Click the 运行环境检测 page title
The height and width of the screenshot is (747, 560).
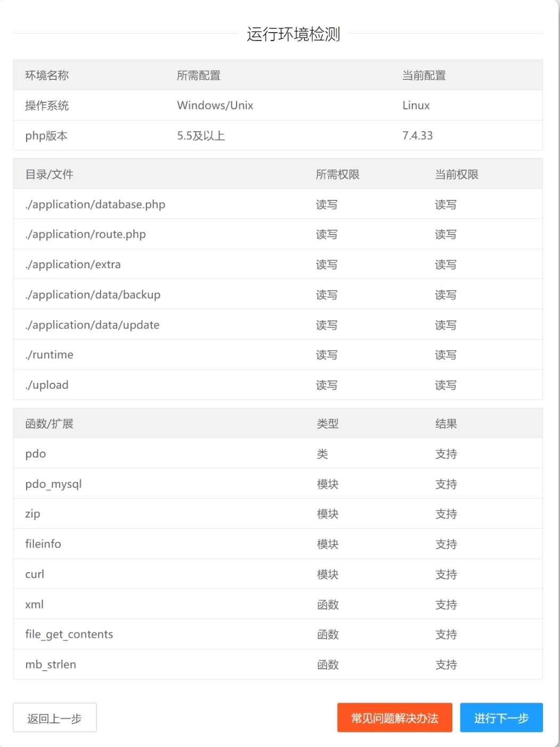point(293,34)
